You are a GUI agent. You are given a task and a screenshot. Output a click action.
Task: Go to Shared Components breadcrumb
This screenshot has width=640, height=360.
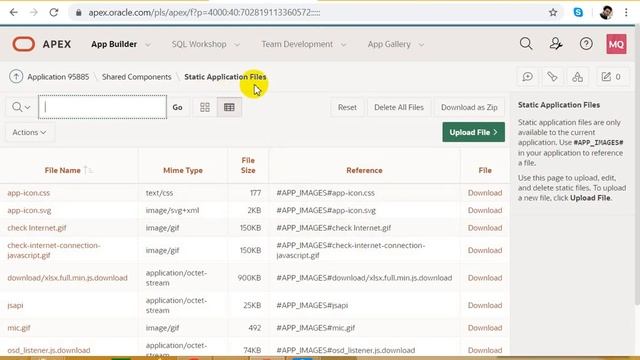click(137, 77)
